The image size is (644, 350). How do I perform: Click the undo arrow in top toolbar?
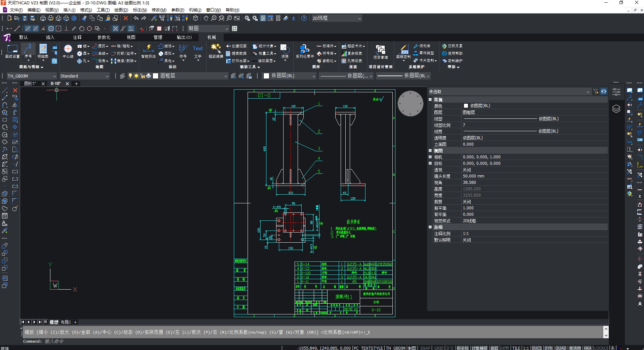click(136, 18)
